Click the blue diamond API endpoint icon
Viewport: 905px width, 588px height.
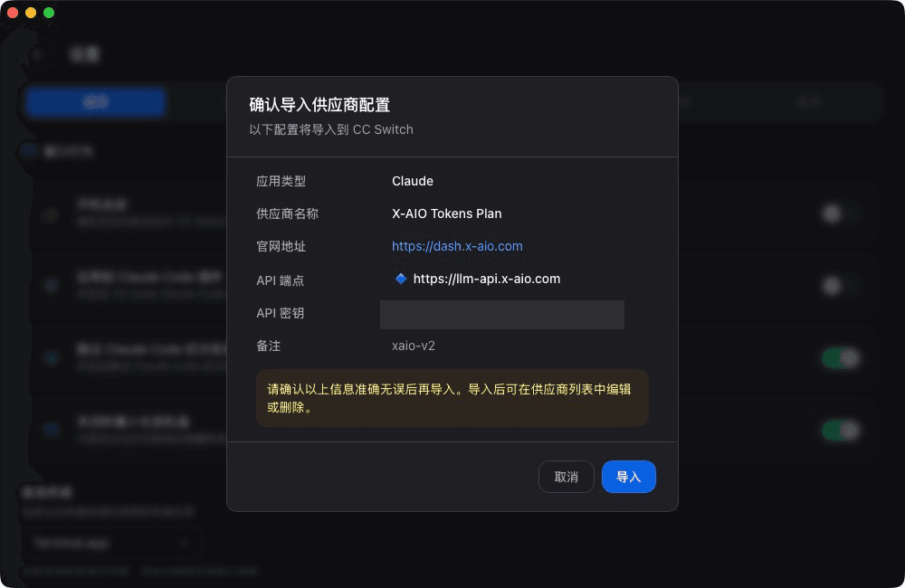coord(401,280)
